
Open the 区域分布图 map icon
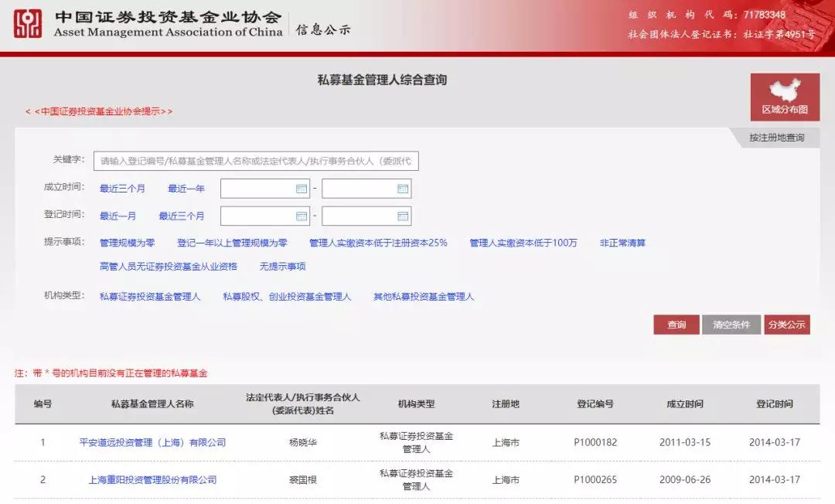785,97
